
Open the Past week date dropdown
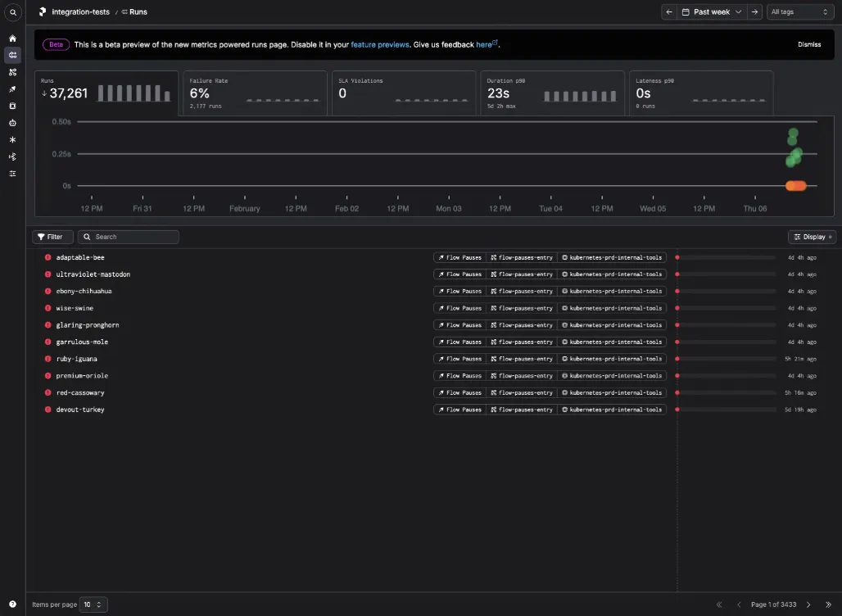[712, 11]
